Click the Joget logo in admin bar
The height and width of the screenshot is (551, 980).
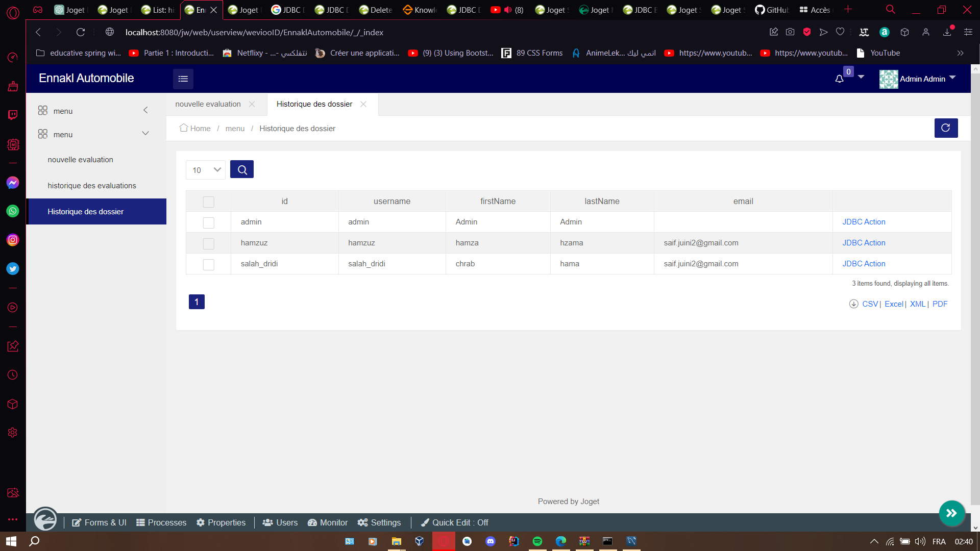45,519
